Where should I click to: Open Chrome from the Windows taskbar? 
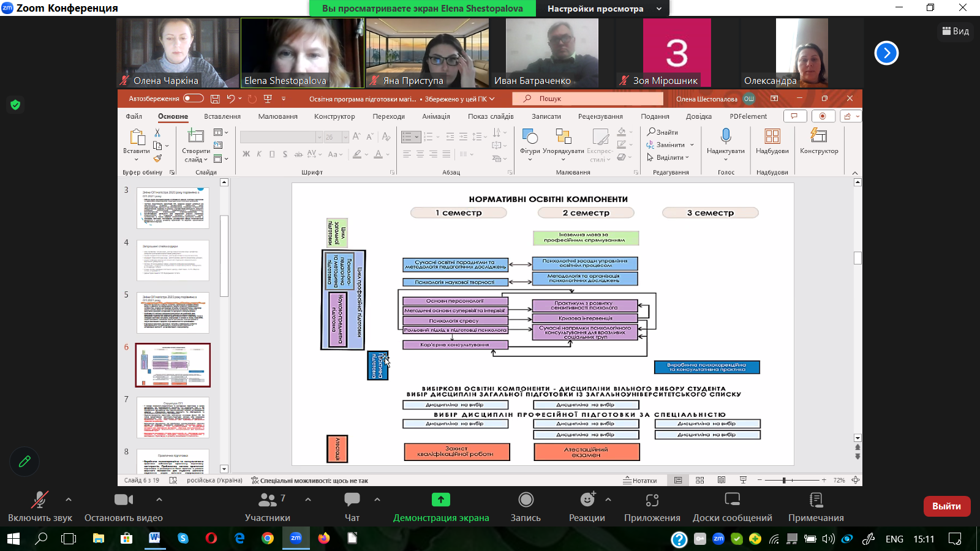tap(268, 538)
